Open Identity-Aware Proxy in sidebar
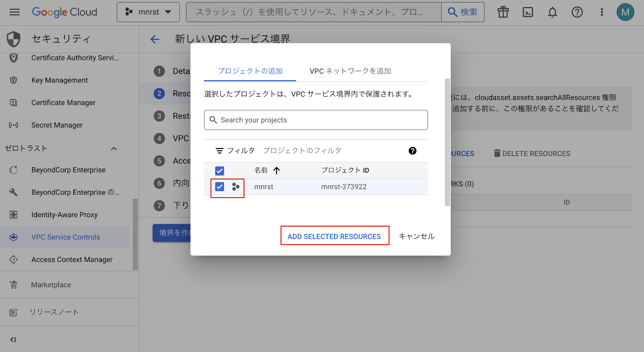 (x=65, y=215)
